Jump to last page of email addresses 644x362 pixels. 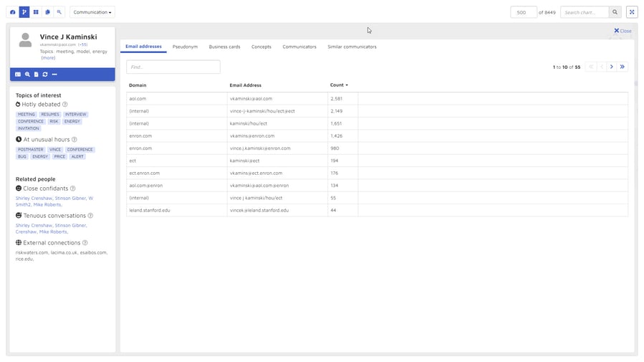(x=623, y=67)
